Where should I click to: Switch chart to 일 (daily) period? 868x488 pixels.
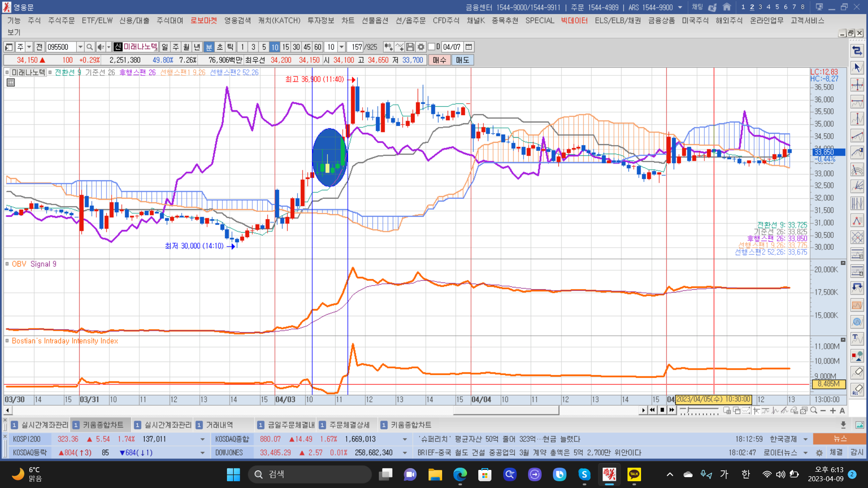[x=165, y=47]
